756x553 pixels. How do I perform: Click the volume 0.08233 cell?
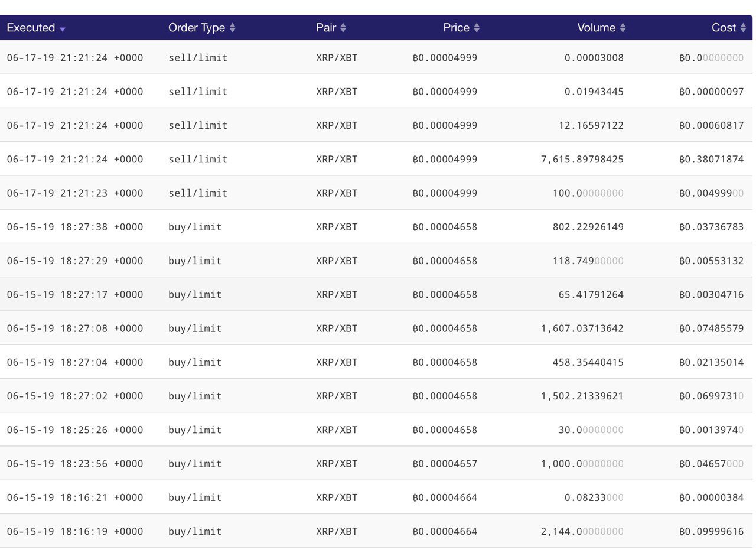594,497
